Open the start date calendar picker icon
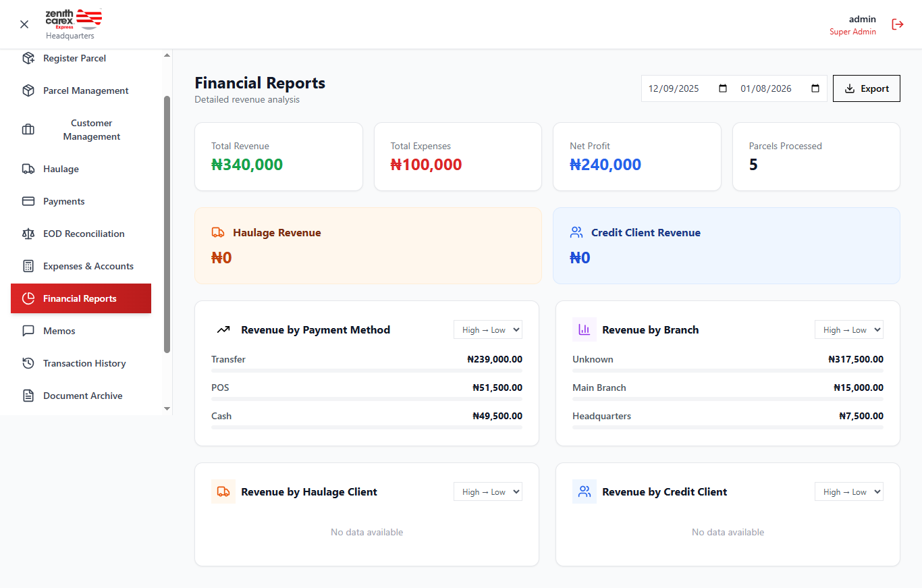 pos(723,88)
